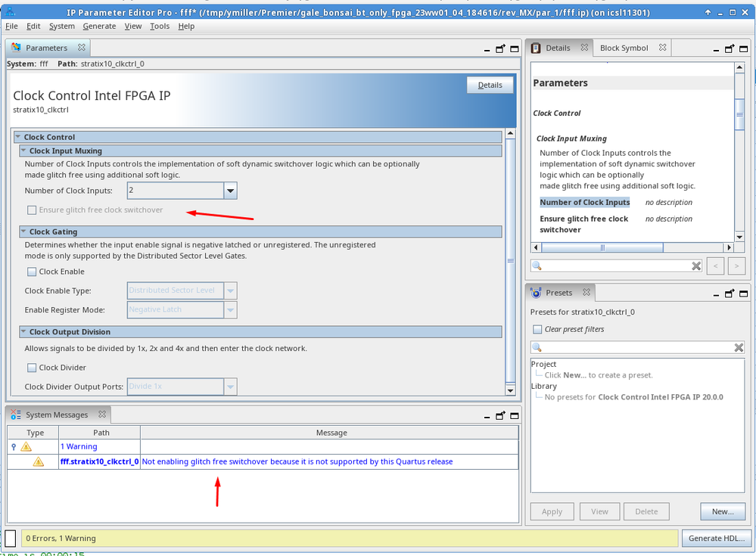Screen dimensions: 756x556
Task: Close the System Messages tab
Action: click(x=102, y=414)
